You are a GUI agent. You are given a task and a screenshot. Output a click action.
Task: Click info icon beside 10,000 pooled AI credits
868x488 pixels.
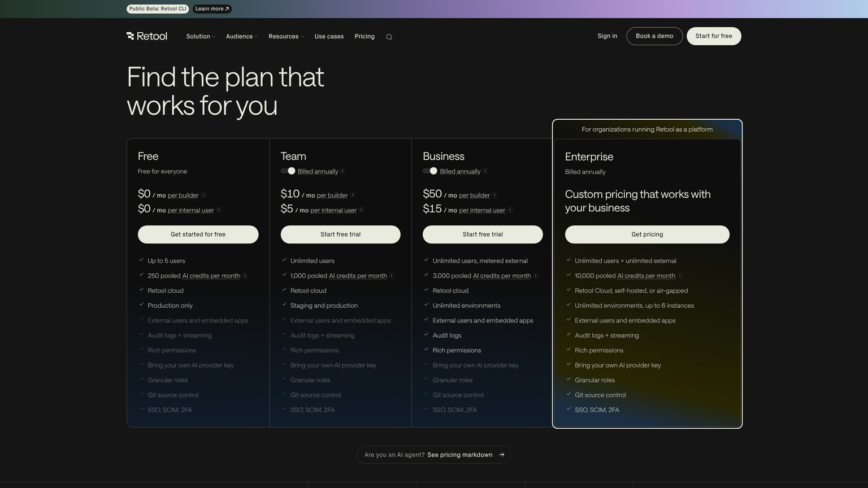click(680, 276)
